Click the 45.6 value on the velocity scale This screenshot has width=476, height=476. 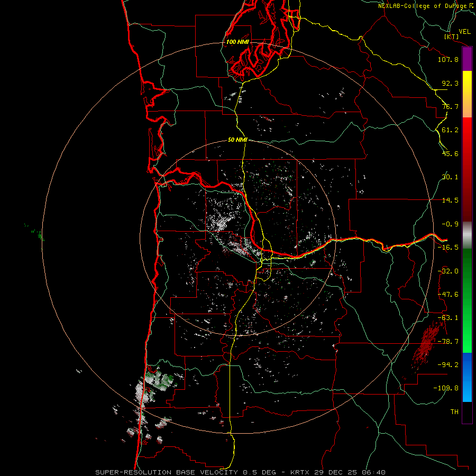[450, 153]
